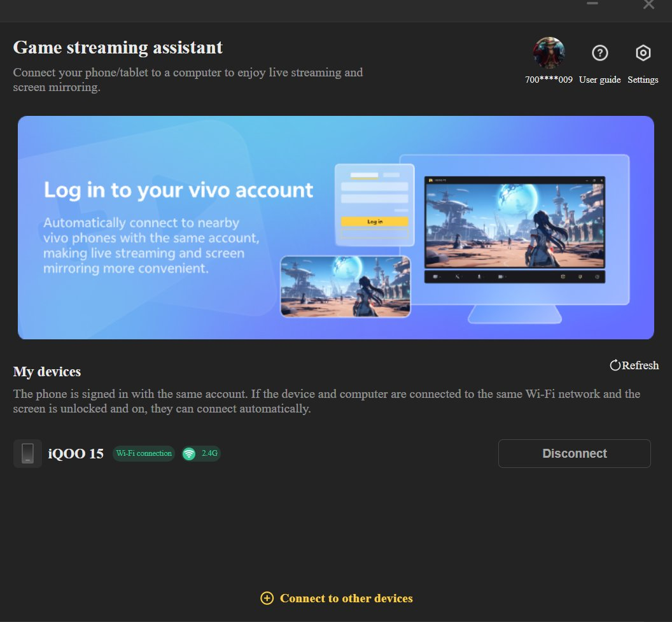Click the small phone screen preview in banner
This screenshot has width=672, height=622.
(x=346, y=286)
